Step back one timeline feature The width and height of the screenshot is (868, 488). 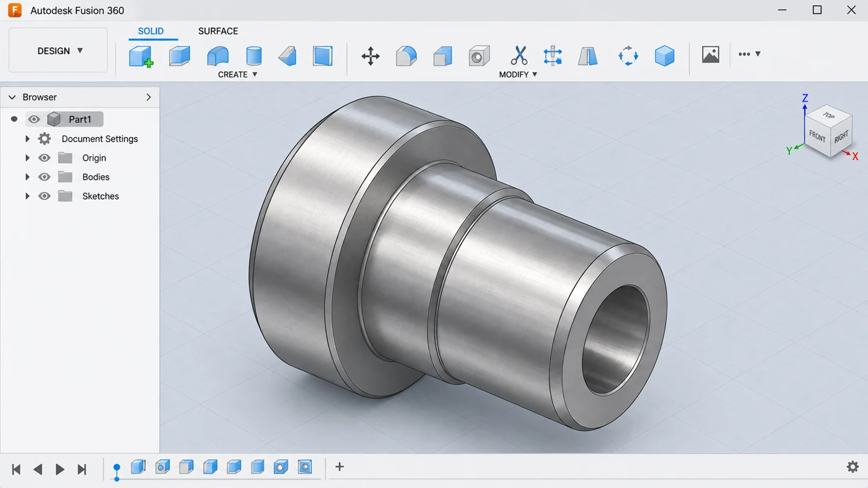tap(37, 469)
